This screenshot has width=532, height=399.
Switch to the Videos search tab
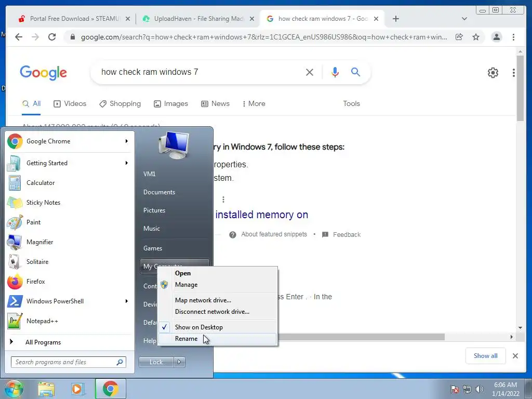(x=70, y=104)
